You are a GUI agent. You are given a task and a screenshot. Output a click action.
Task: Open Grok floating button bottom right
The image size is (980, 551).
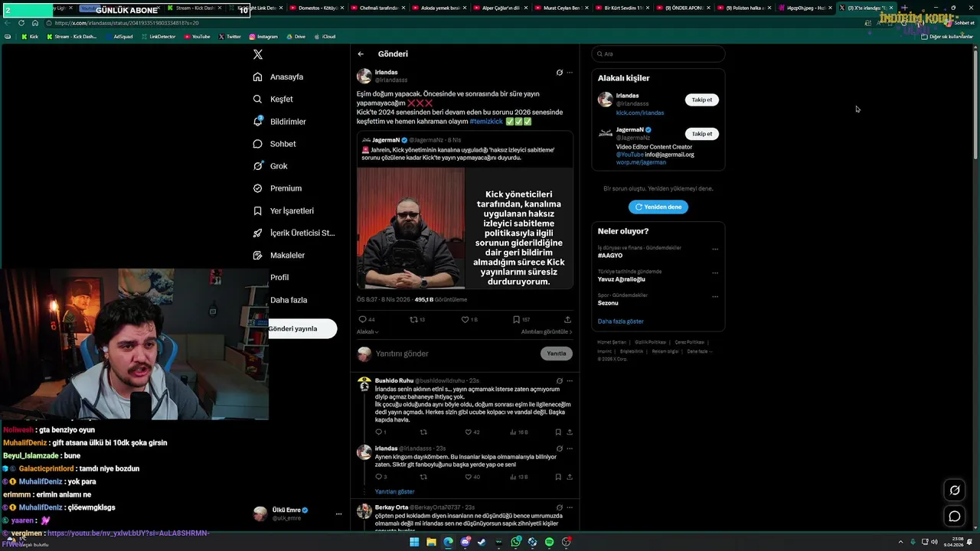click(x=955, y=491)
